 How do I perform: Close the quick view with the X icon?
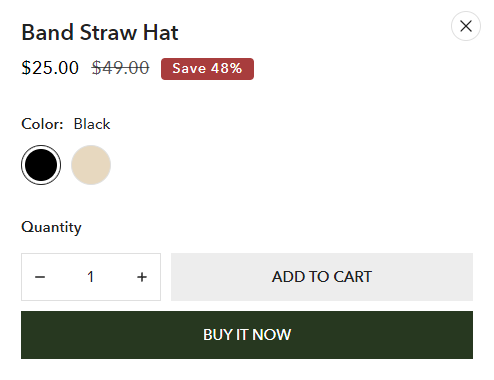(x=466, y=26)
